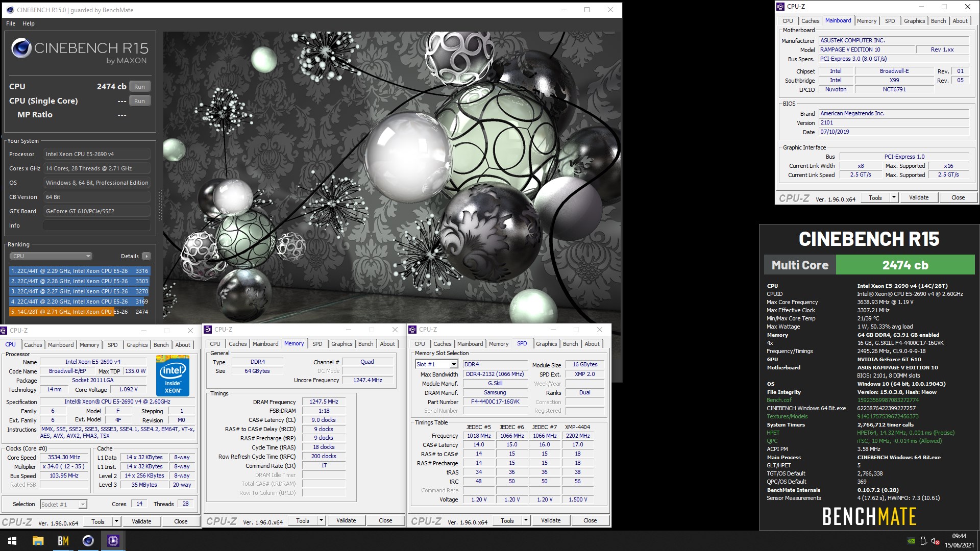The image size is (980, 551).
Task: Open the CPU-Z taskbar icon
Action: (x=113, y=541)
